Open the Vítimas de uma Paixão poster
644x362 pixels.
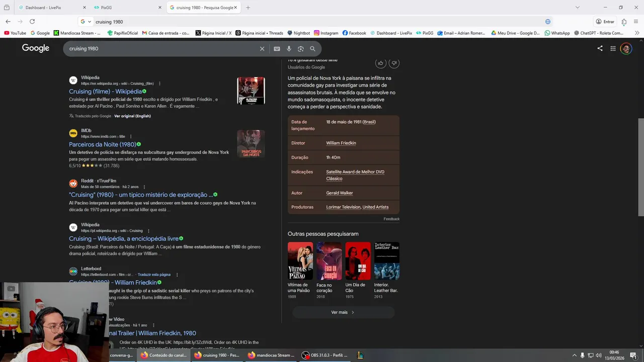pyautogui.click(x=300, y=261)
